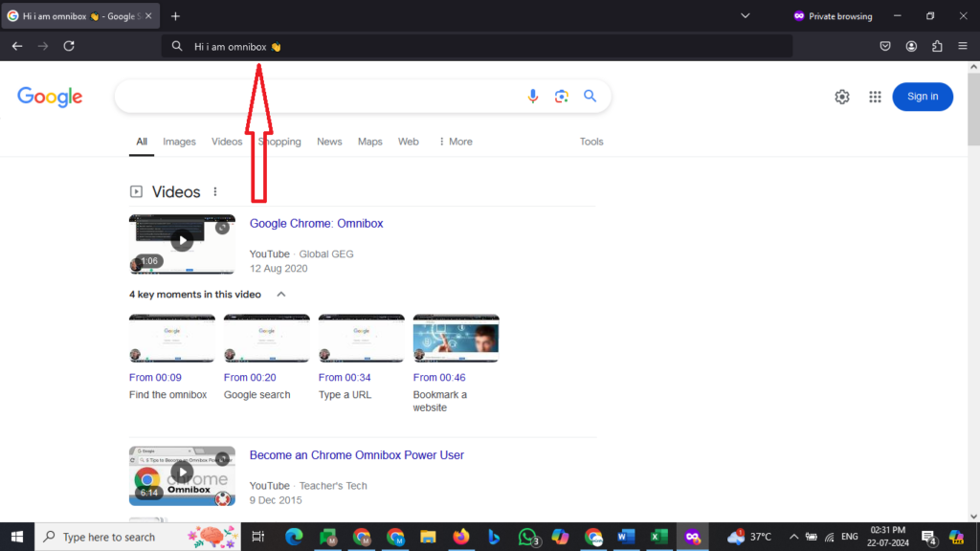Jump to the 'From 00:09' key moment
Image resolution: width=980 pixels, height=551 pixels.
[155, 377]
